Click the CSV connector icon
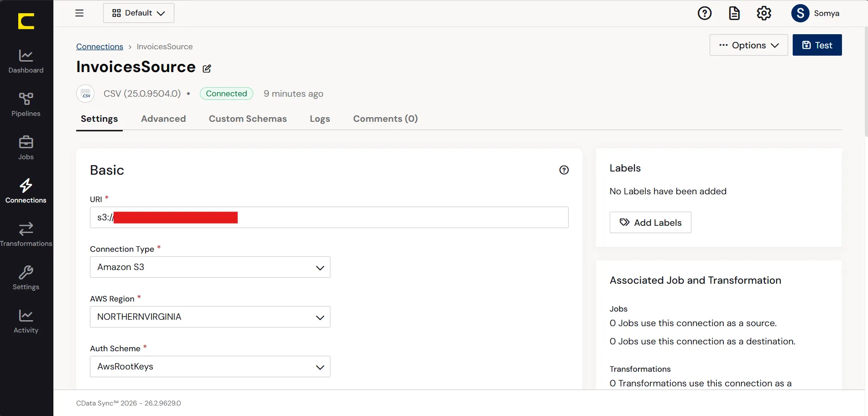Image resolution: width=868 pixels, height=416 pixels. pos(85,94)
